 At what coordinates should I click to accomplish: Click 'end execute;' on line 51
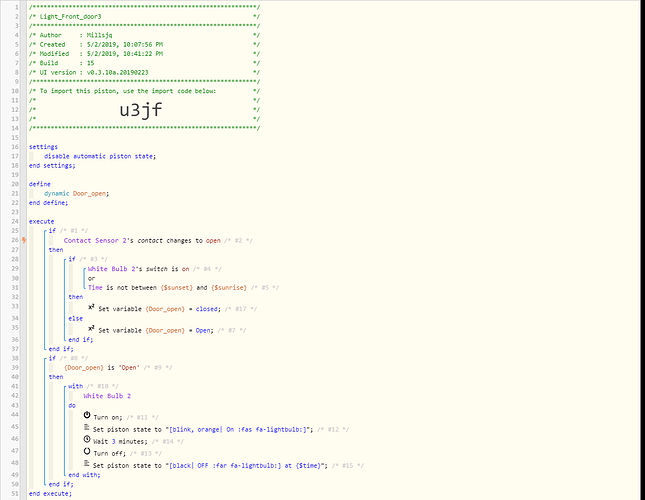pos(50,493)
